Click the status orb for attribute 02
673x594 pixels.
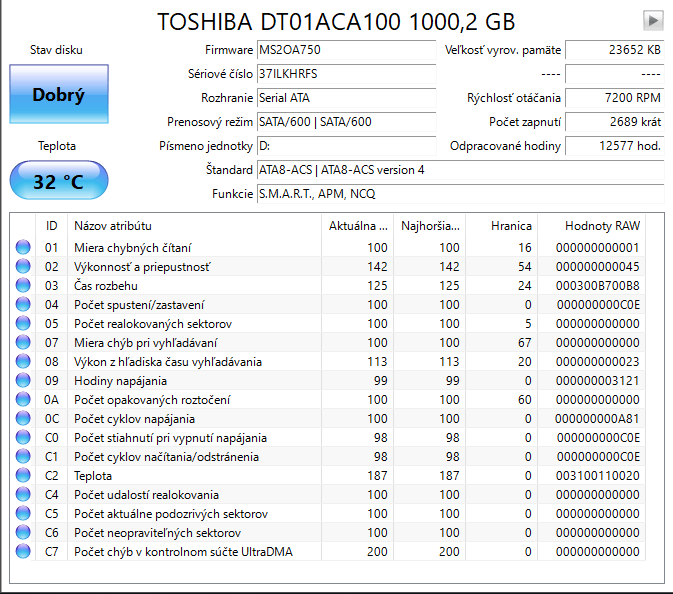(x=23, y=266)
